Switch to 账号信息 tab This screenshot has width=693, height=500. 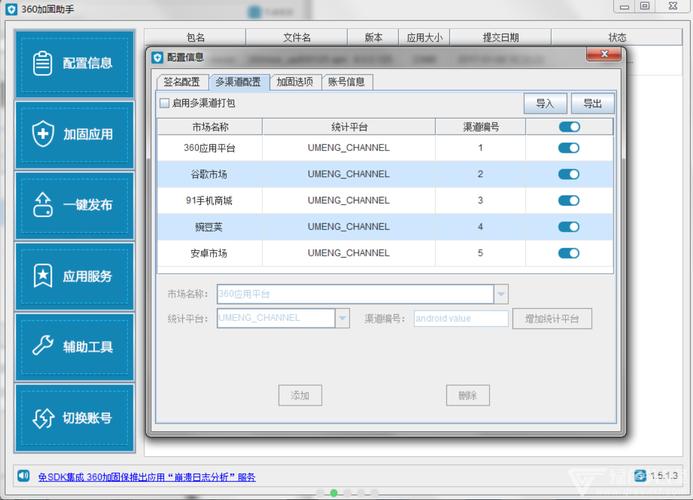point(346,82)
